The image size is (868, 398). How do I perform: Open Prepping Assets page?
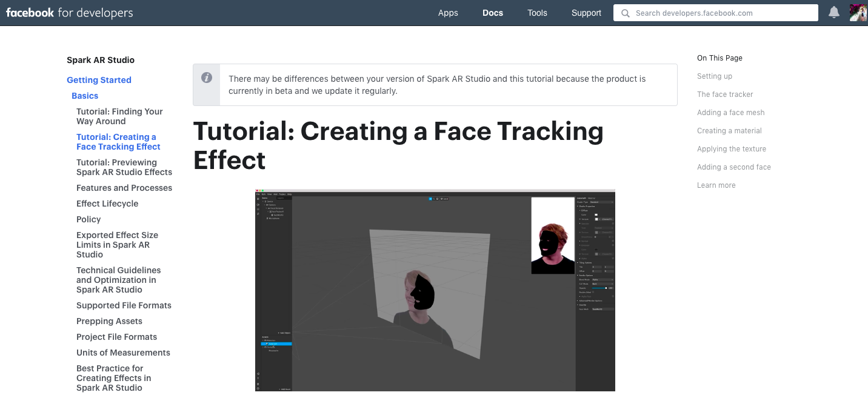tap(109, 321)
